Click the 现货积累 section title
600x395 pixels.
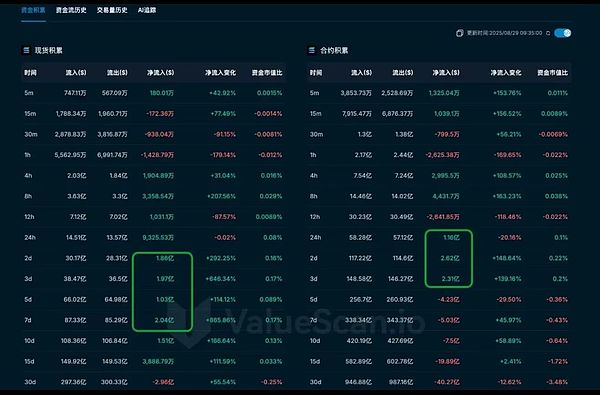[x=49, y=50]
